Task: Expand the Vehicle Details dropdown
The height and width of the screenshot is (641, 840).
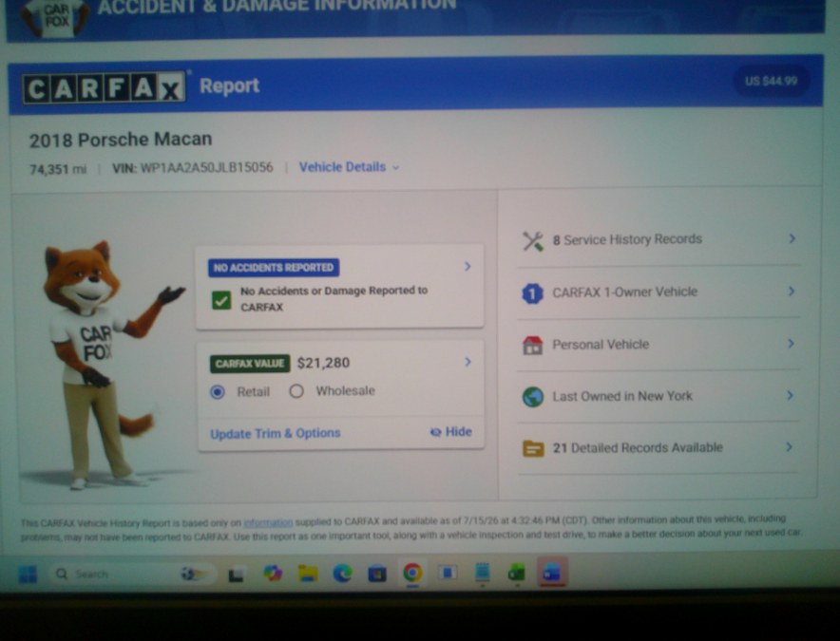Action: pos(349,167)
